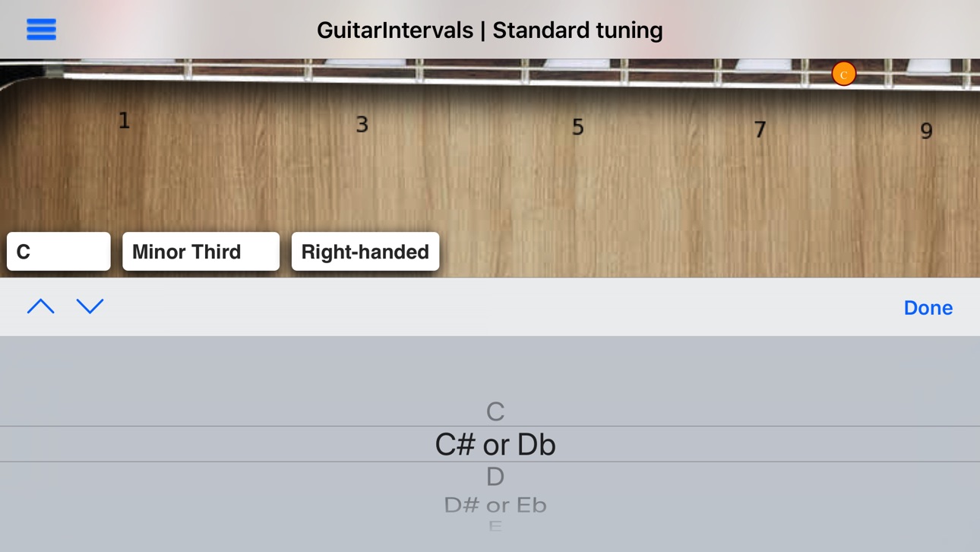Viewport: 980px width, 552px height.
Task: Open the Minor Third interval selector
Action: click(201, 252)
